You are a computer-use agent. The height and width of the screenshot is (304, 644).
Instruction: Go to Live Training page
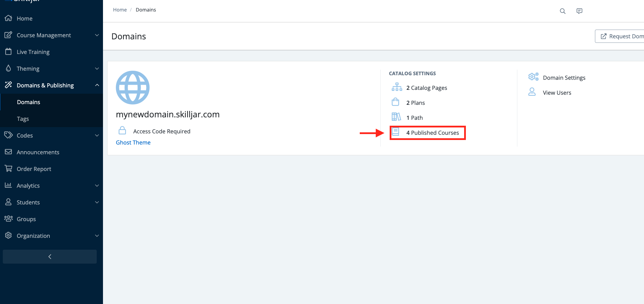[x=33, y=52]
